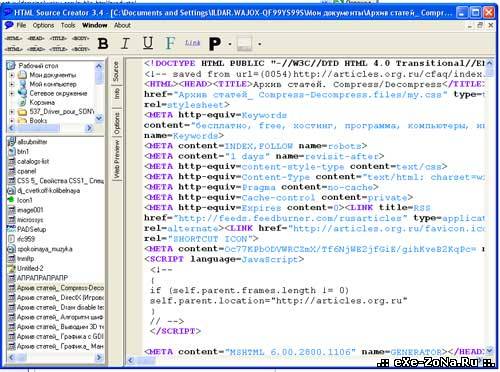Apply underline formatting with the U button

pos(148,43)
